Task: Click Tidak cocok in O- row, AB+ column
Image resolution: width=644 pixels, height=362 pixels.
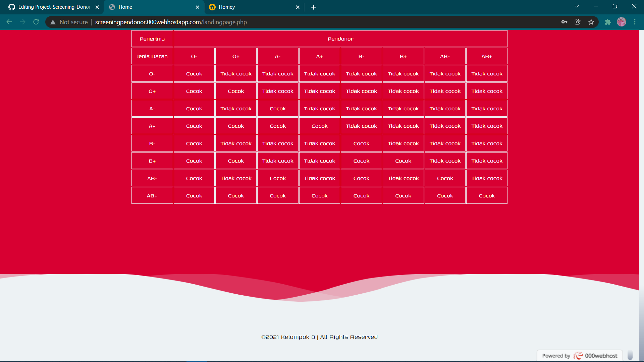Action: (x=487, y=74)
